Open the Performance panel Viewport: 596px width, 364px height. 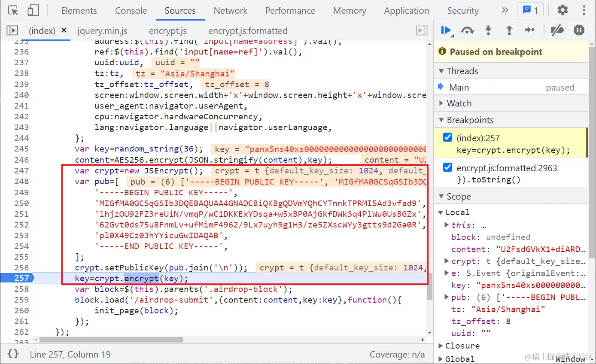tap(290, 11)
